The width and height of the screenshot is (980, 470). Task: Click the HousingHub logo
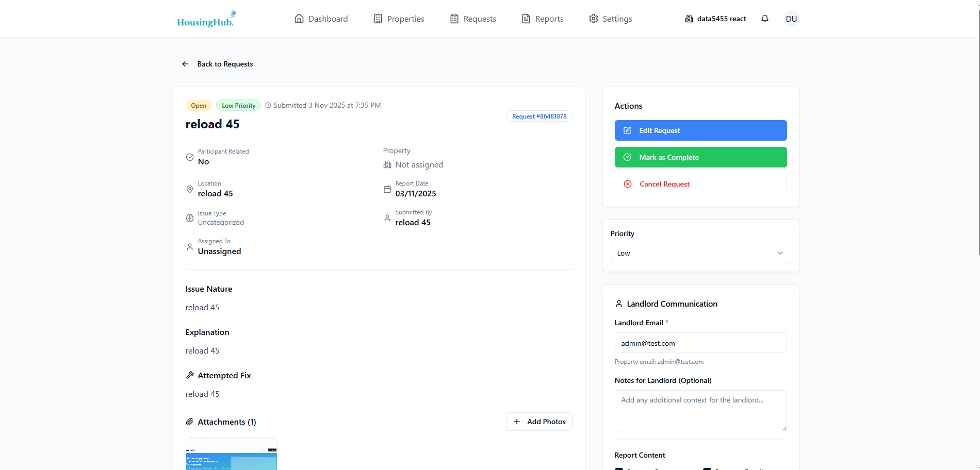point(206,18)
